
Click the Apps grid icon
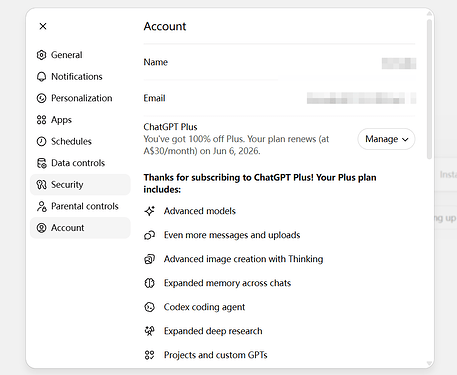[x=41, y=120]
